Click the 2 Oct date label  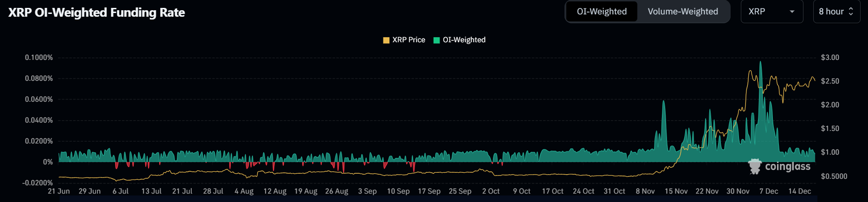pyautogui.click(x=491, y=191)
